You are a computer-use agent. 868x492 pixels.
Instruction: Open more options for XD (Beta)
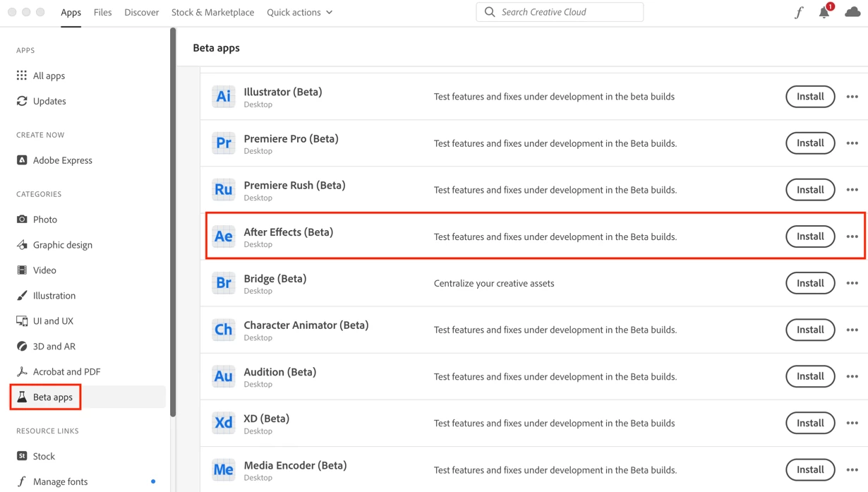point(852,423)
